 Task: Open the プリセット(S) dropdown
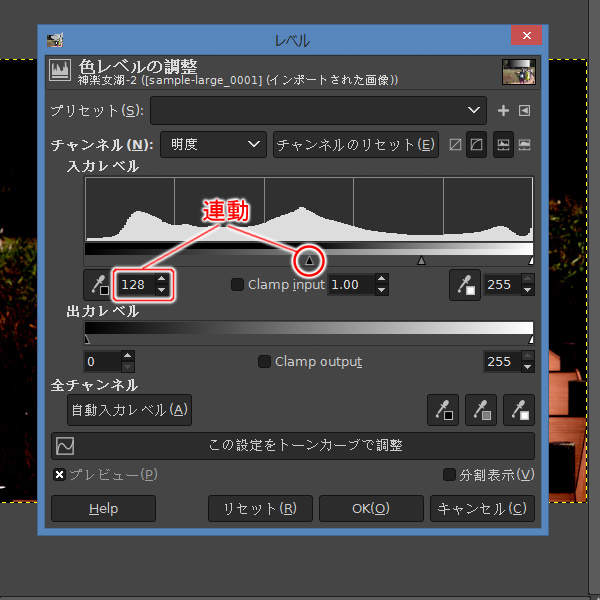click(x=318, y=111)
